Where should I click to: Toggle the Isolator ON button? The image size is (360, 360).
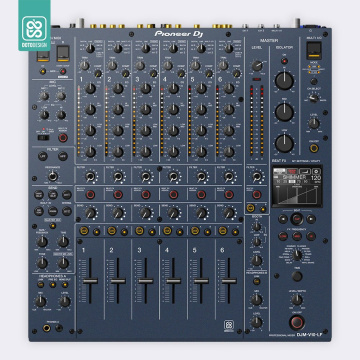point(284,61)
